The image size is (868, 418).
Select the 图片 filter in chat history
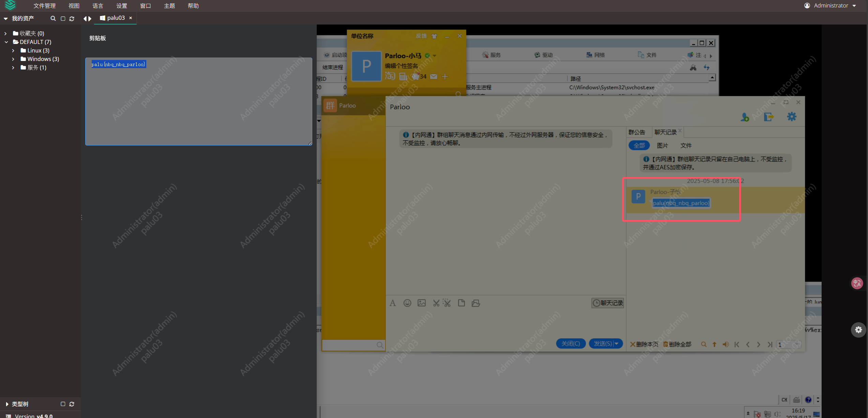coord(662,145)
